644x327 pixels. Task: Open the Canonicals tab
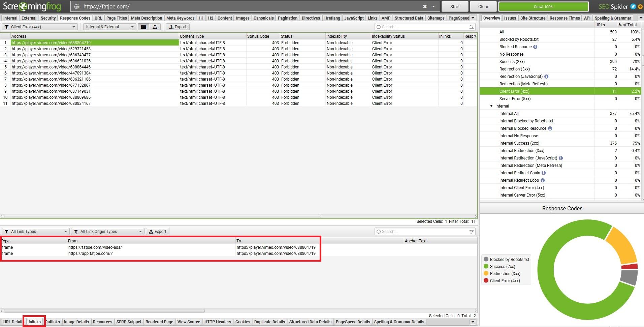[263, 18]
